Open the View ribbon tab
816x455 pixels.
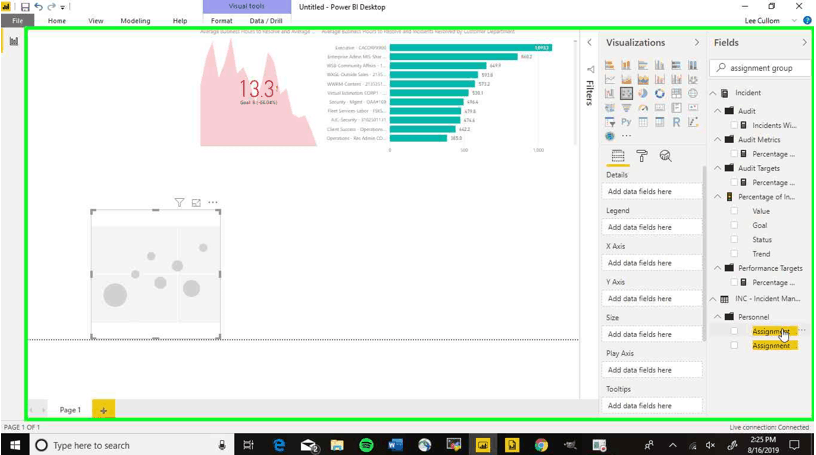96,21
